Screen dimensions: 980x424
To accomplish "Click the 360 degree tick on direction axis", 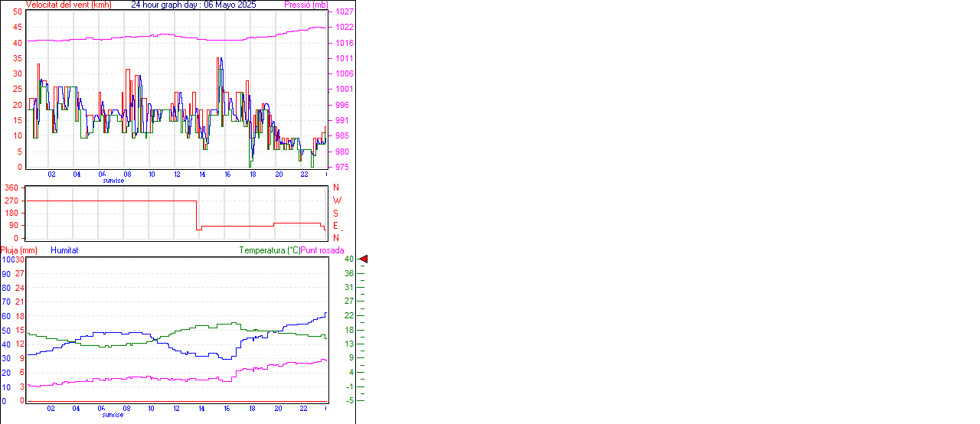I will [x=11, y=188].
